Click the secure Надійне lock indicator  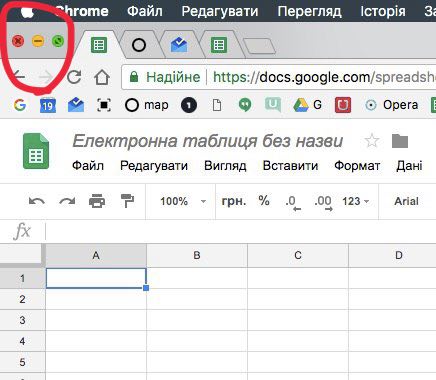click(x=164, y=77)
